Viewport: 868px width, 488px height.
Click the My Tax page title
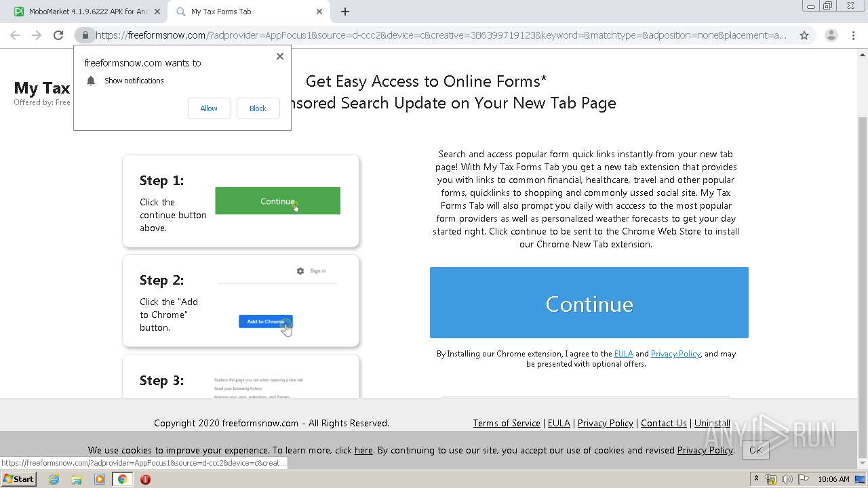(x=42, y=88)
